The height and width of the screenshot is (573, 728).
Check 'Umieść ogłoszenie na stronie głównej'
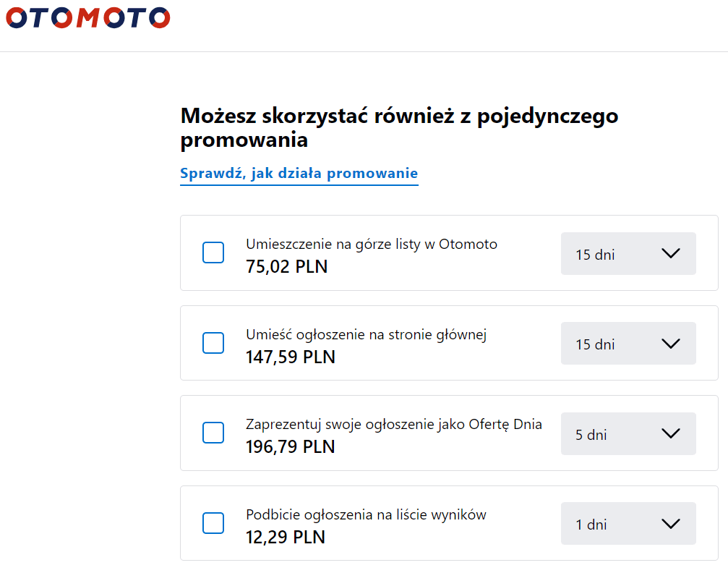pos(213,343)
